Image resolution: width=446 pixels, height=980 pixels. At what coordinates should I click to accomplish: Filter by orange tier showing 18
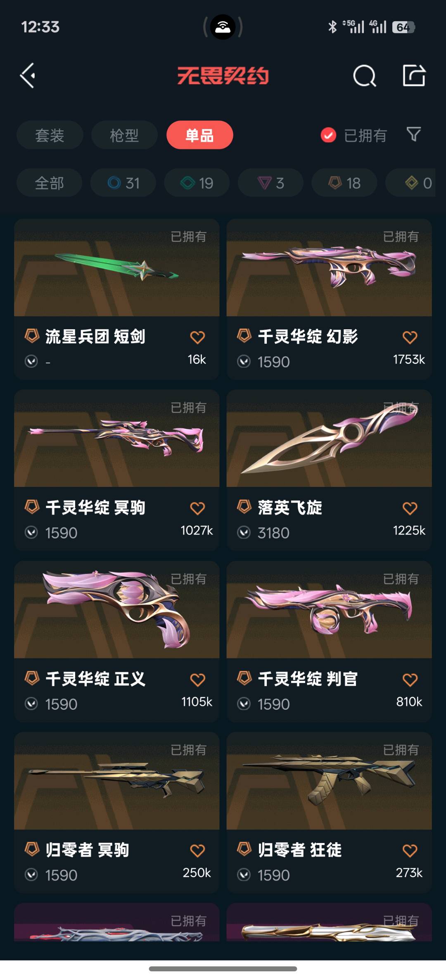tap(344, 183)
